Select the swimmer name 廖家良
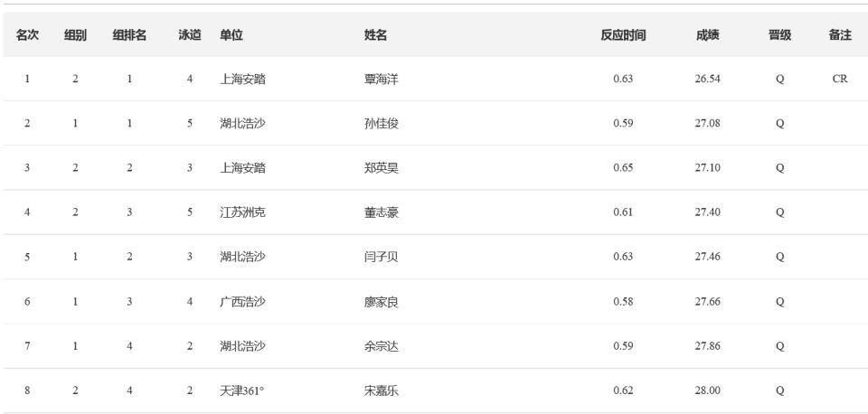868x414 pixels. [382, 302]
